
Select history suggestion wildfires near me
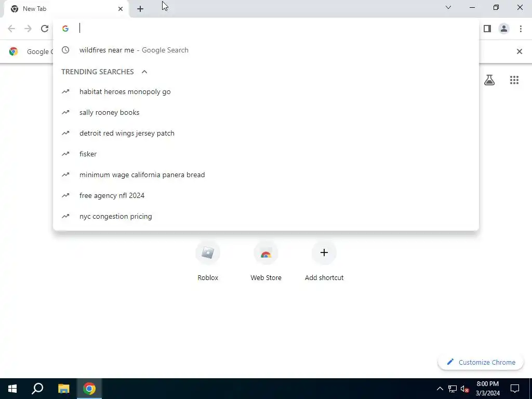click(x=266, y=50)
